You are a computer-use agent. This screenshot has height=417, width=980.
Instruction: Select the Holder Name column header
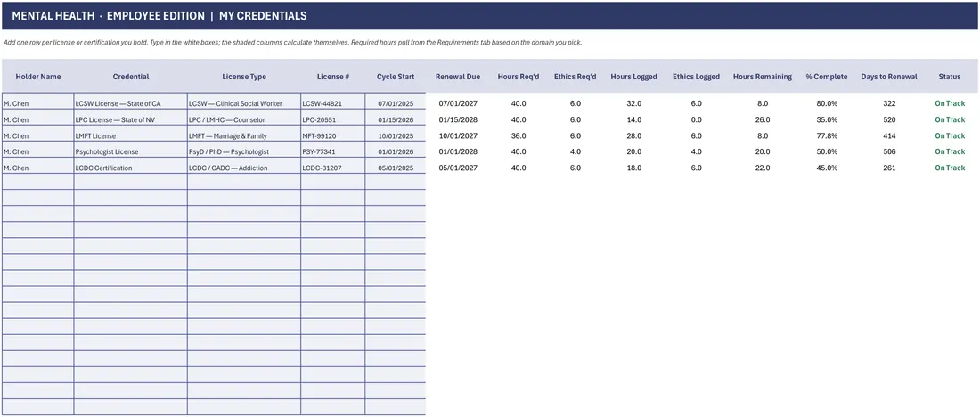pos(38,77)
